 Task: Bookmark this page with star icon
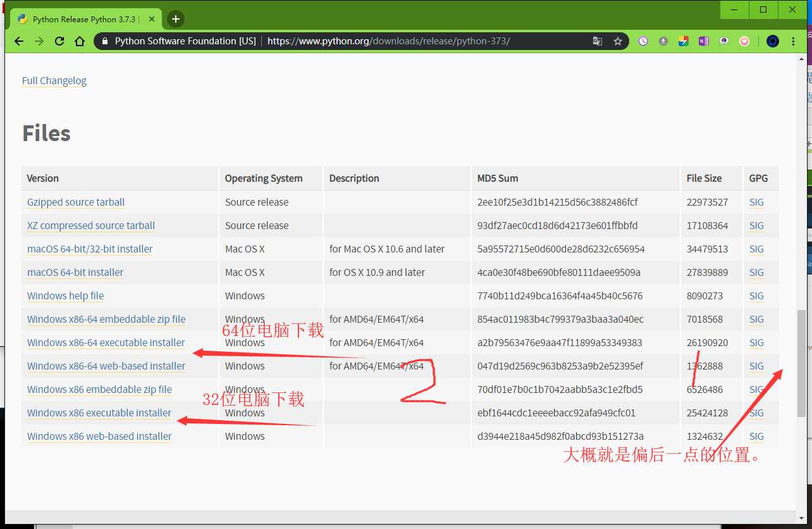618,41
